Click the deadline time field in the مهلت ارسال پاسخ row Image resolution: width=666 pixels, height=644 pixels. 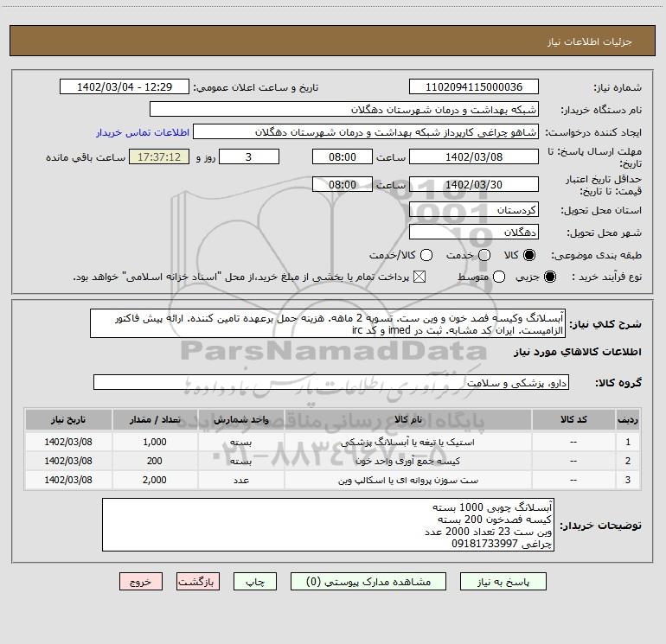343,157
